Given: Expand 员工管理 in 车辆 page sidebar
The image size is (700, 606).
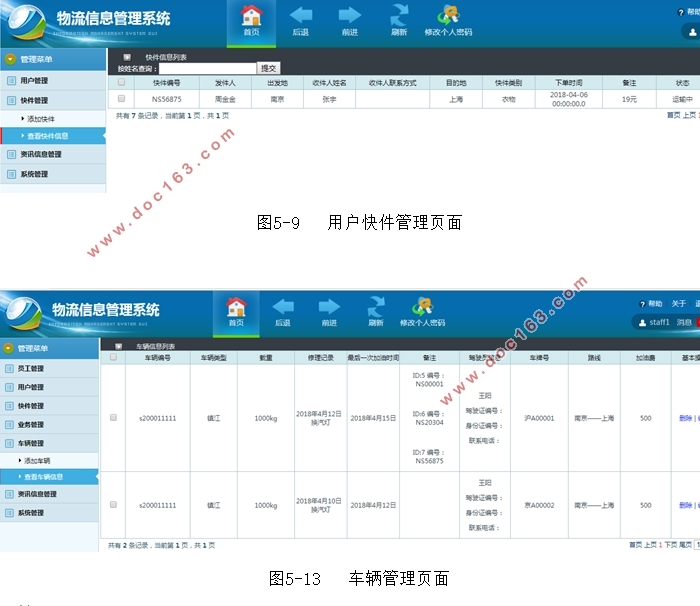Looking at the screenshot, I should tap(49, 368).
